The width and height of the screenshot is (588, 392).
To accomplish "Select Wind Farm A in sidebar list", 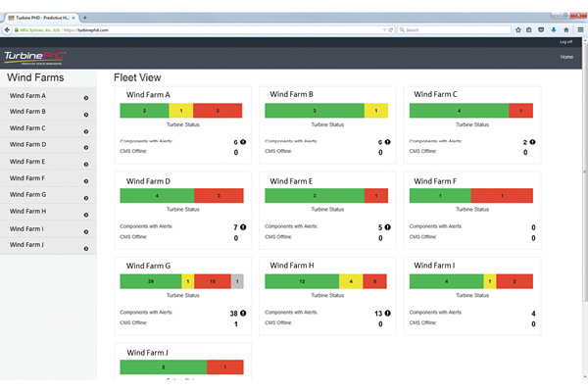I will 48,96.
